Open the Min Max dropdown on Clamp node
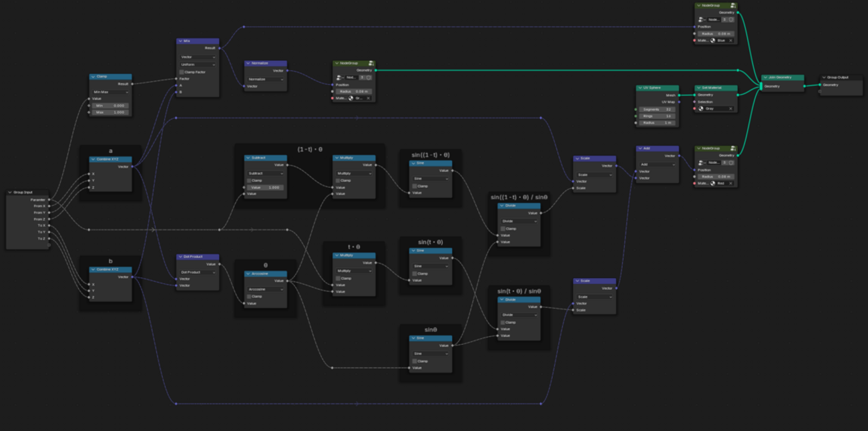868x431 pixels. click(x=111, y=92)
